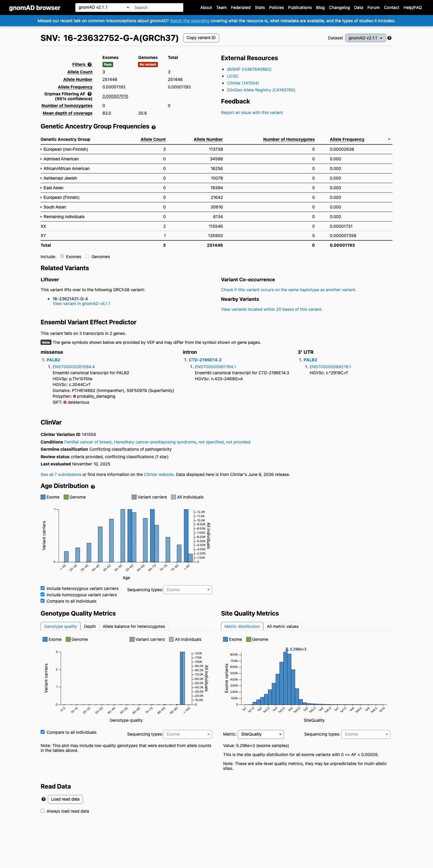Switch to the Depth tab

click(x=90, y=626)
